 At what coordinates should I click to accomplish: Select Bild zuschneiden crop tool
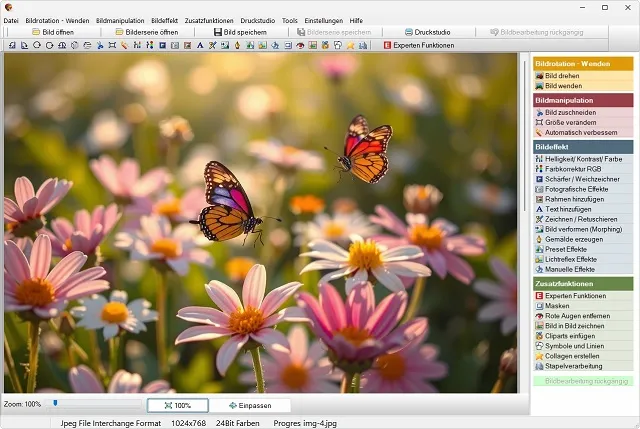point(572,112)
